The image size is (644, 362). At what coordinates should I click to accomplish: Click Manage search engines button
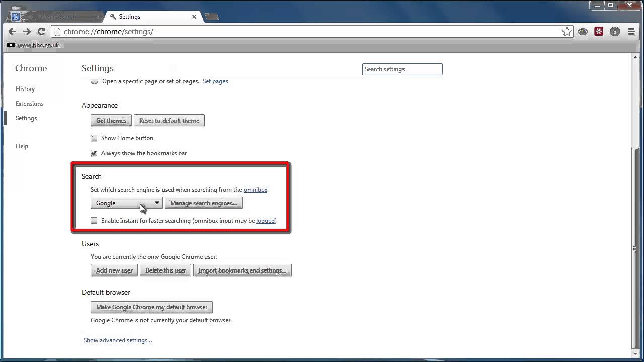(204, 203)
